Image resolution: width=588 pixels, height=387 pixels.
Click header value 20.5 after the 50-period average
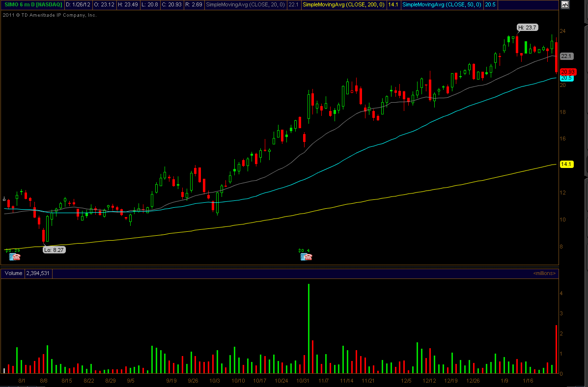pos(490,5)
